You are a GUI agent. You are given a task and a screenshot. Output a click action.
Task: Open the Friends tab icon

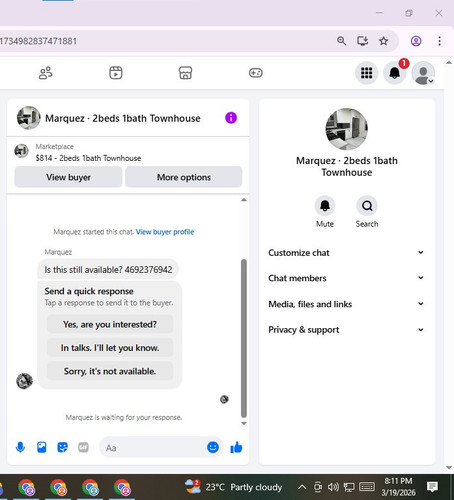(x=45, y=73)
